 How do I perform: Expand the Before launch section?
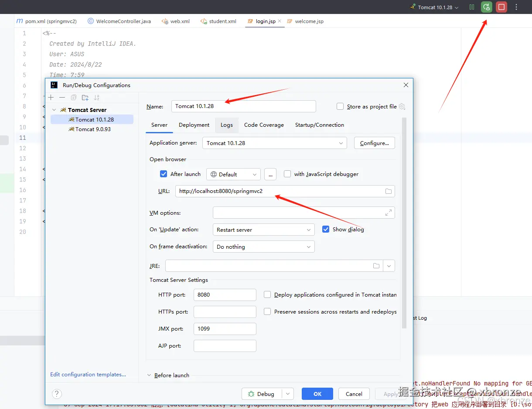[x=149, y=375]
